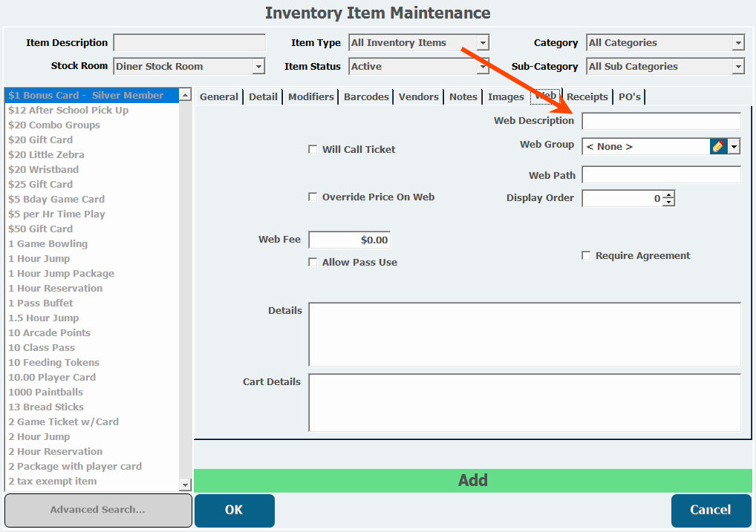This screenshot has height=532, width=756.
Task: Enable the Will Call Ticket checkbox
Action: click(x=313, y=150)
